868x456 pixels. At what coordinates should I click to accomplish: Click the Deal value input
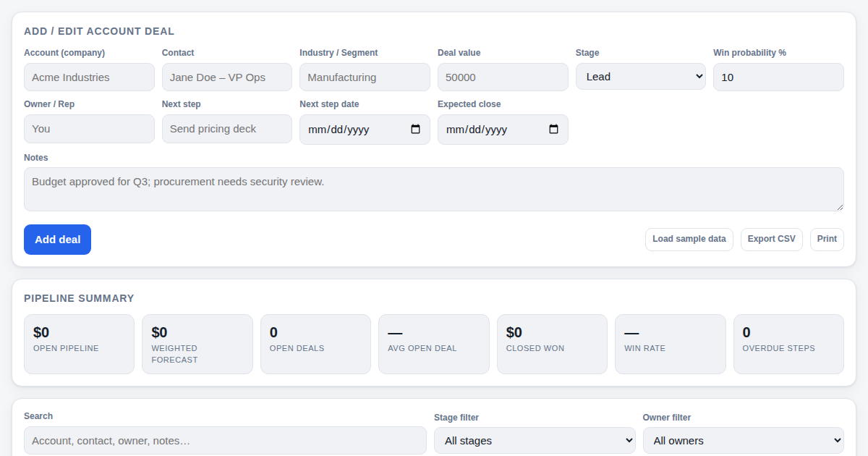click(503, 77)
